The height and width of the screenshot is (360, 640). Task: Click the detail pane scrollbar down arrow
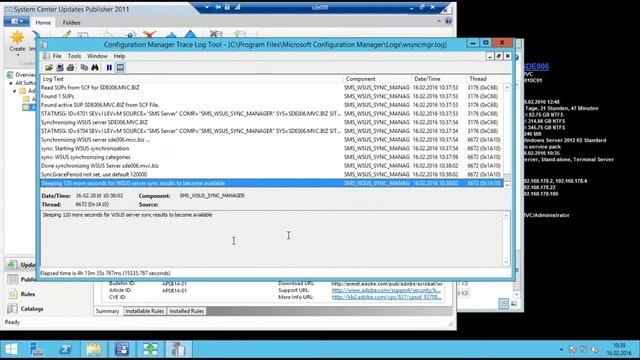point(506,262)
